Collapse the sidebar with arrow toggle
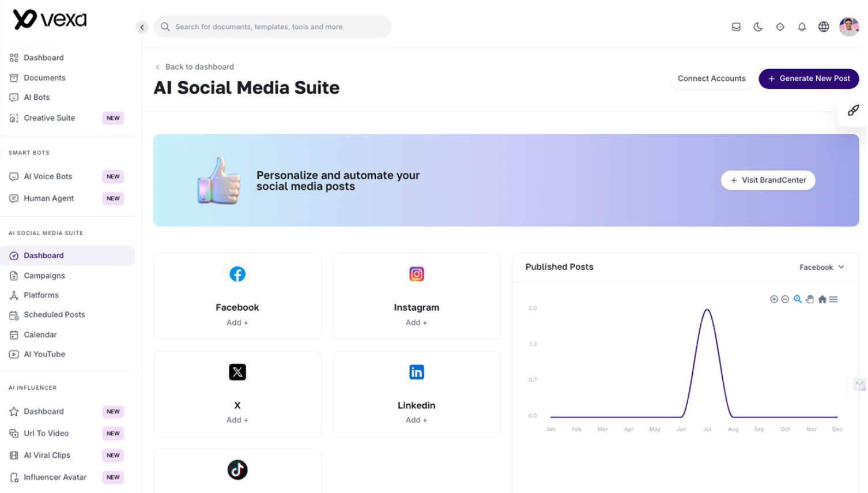The height and width of the screenshot is (493, 868). click(x=142, y=27)
